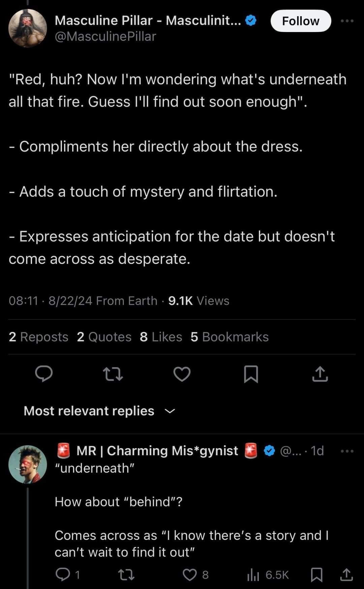Follow the Masculine Pillar account
Screen dimensions: 364x589
tap(301, 21)
